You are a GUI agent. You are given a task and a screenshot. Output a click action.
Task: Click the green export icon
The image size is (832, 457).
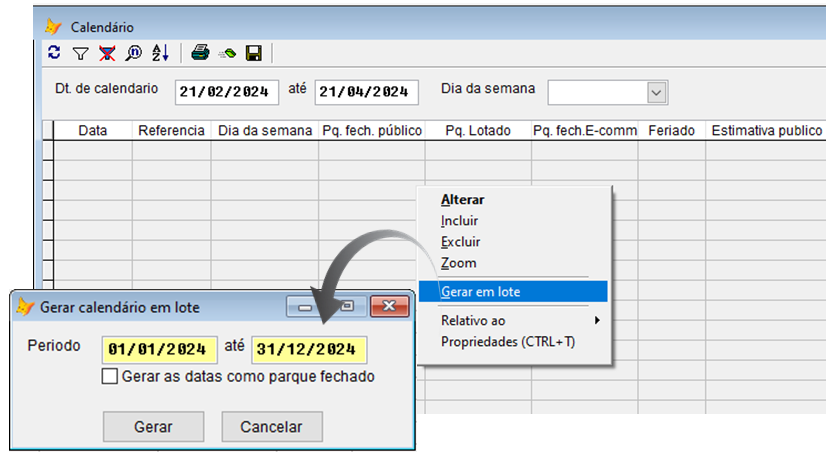[227, 53]
